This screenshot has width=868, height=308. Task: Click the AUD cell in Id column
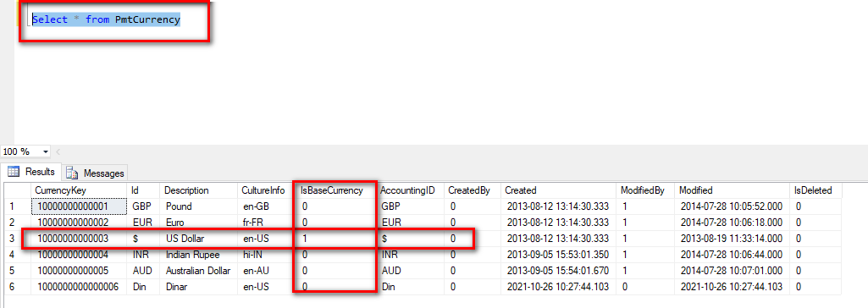(143, 271)
